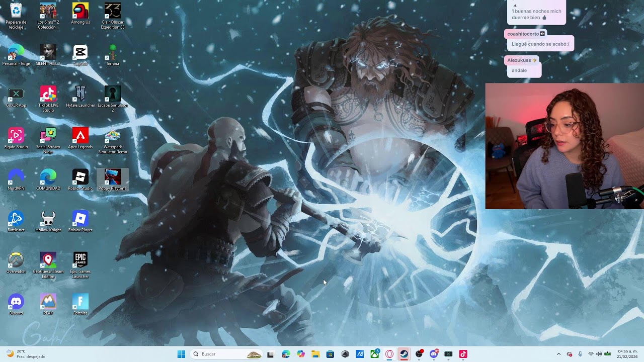Open Copilot from the taskbar
This screenshot has height=362, width=644.
point(301,354)
